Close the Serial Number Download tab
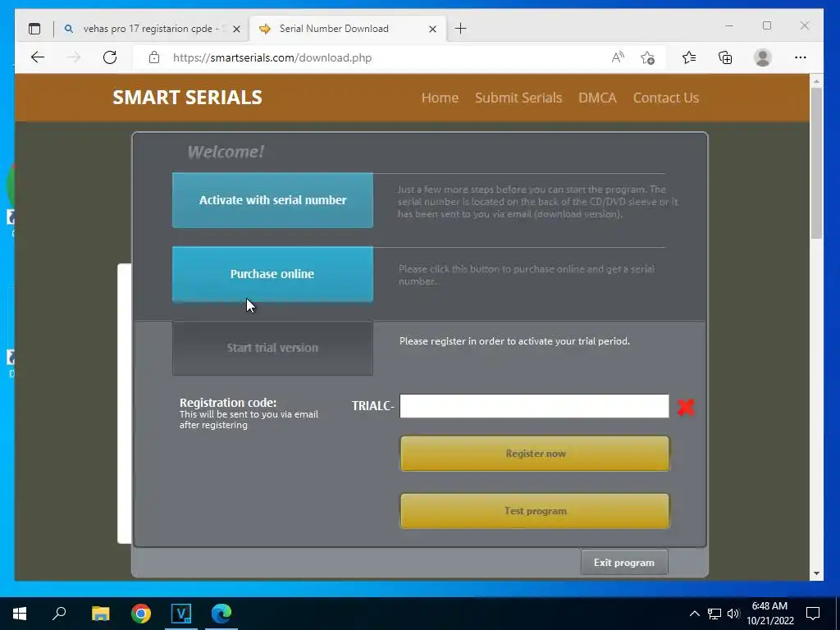 click(x=433, y=29)
